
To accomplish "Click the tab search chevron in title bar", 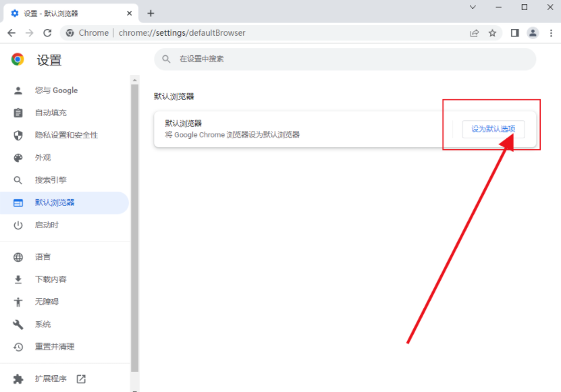I will [473, 7].
